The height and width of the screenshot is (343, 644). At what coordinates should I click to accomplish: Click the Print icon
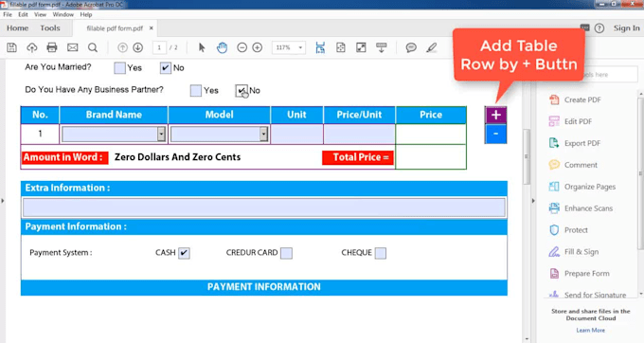tap(52, 47)
